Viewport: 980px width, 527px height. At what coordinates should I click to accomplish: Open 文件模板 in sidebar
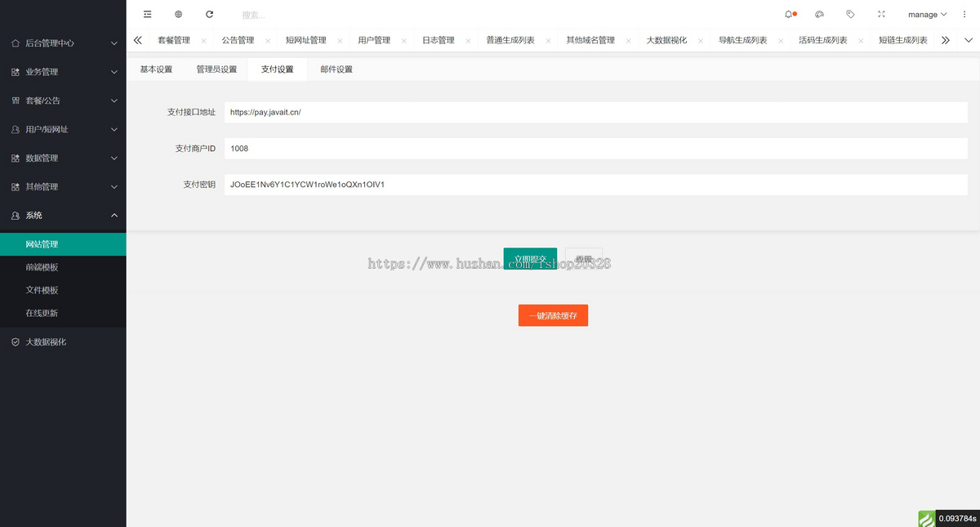tap(63, 290)
